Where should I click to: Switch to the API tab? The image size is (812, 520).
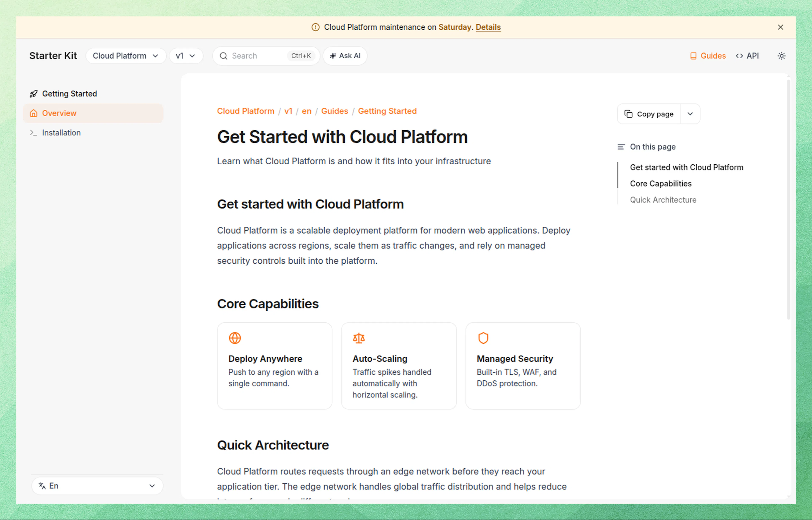tap(747, 56)
